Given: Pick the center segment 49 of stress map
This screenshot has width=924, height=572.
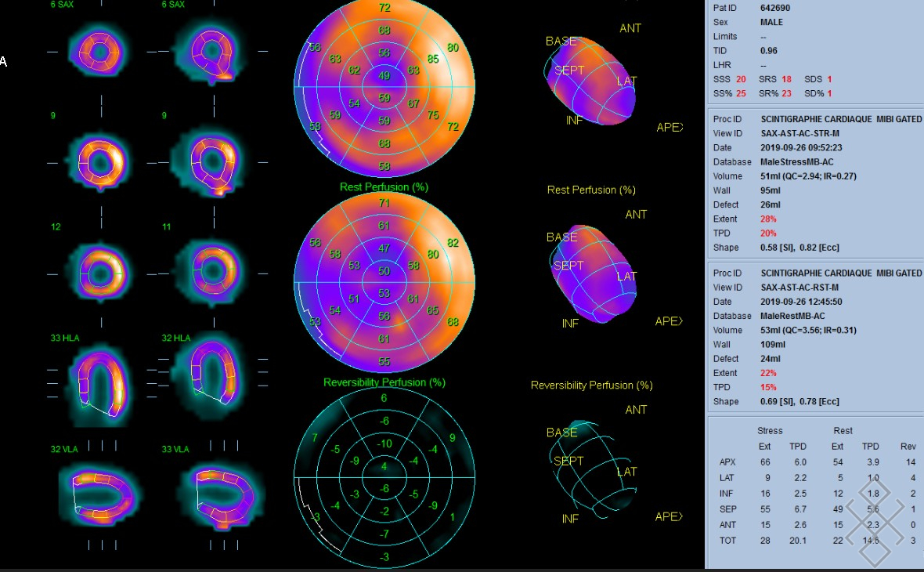Looking at the screenshot, I should [x=384, y=76].
